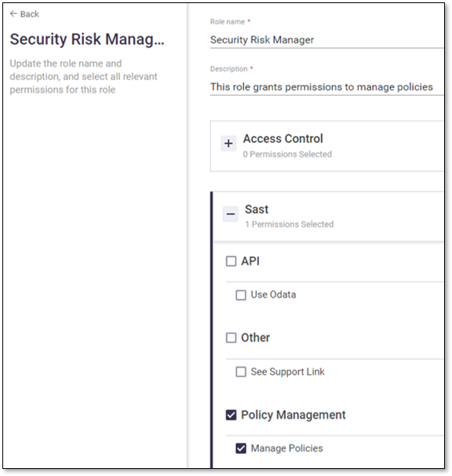
Task: Collapse the Sast section with the minus icon
Action: pos(231,214)
